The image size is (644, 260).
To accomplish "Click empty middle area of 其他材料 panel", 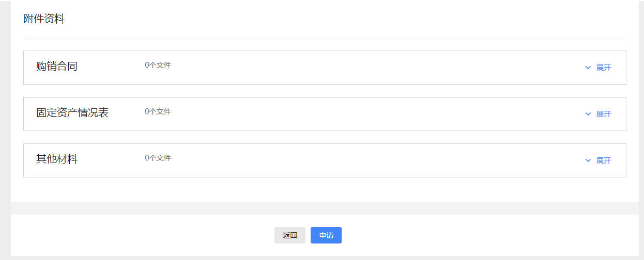I will (362, 160).
